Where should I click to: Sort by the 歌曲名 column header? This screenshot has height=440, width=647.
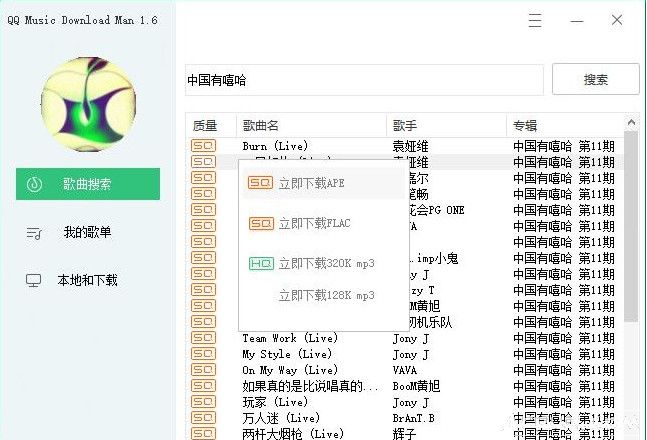(312, 125)
